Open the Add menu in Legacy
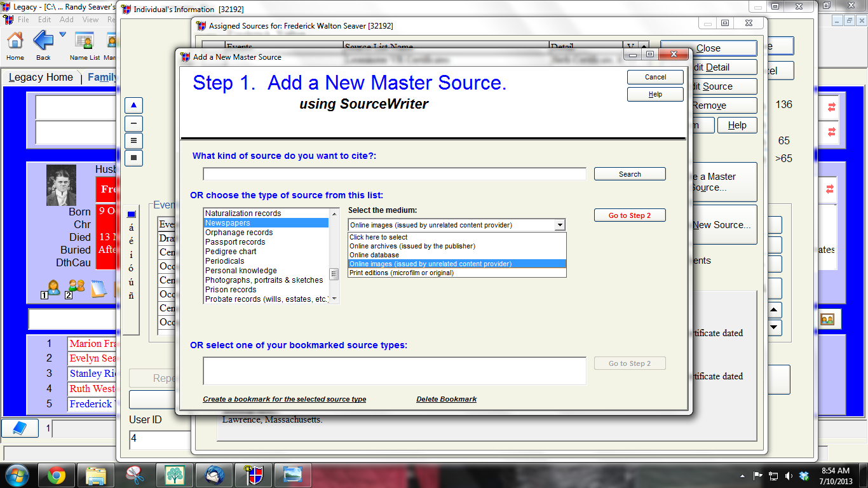The height and width of the screenshot is (488, 868). pos(67,20)
